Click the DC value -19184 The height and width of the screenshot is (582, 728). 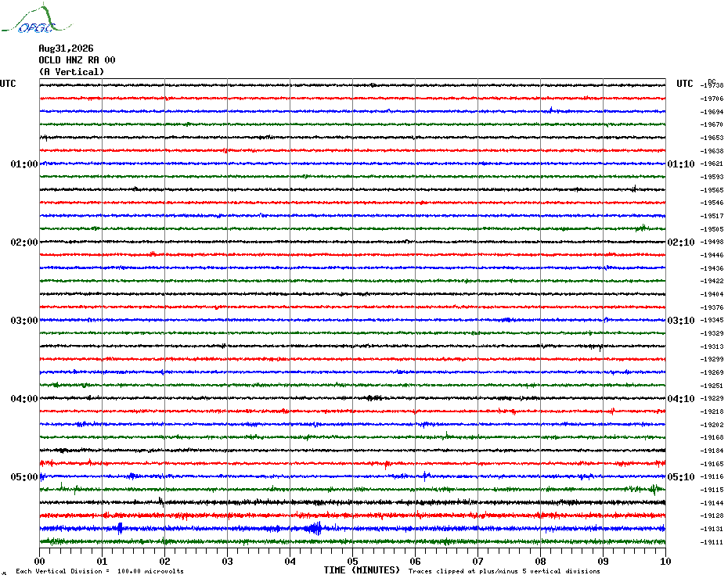tap(712, 451)
